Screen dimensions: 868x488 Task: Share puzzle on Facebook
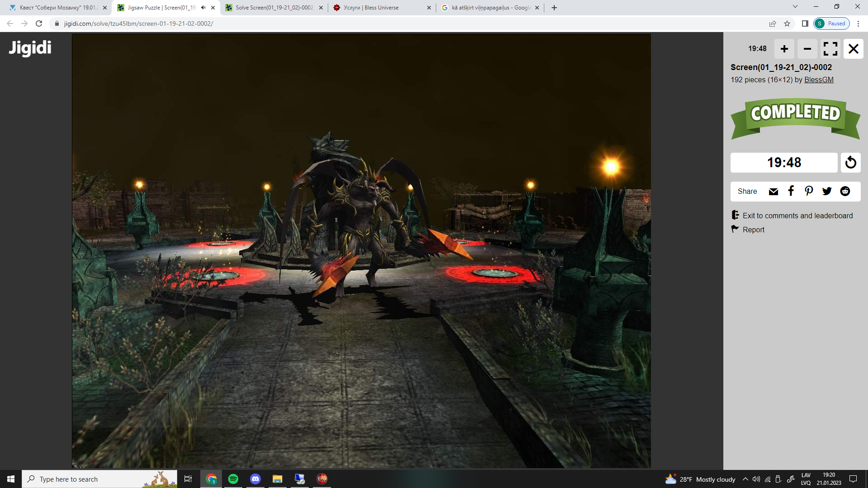coord(791,191)
